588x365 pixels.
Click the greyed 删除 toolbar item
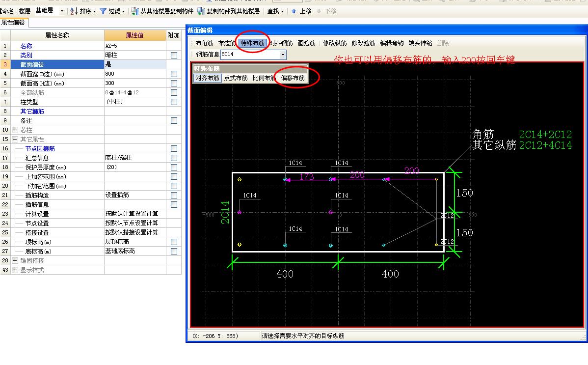click(x=443, y=43)
